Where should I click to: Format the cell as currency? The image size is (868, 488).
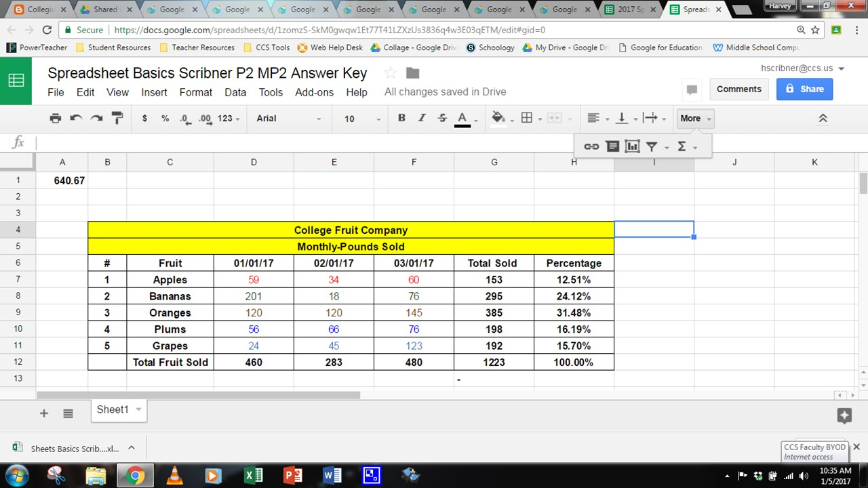click(144, 119)
